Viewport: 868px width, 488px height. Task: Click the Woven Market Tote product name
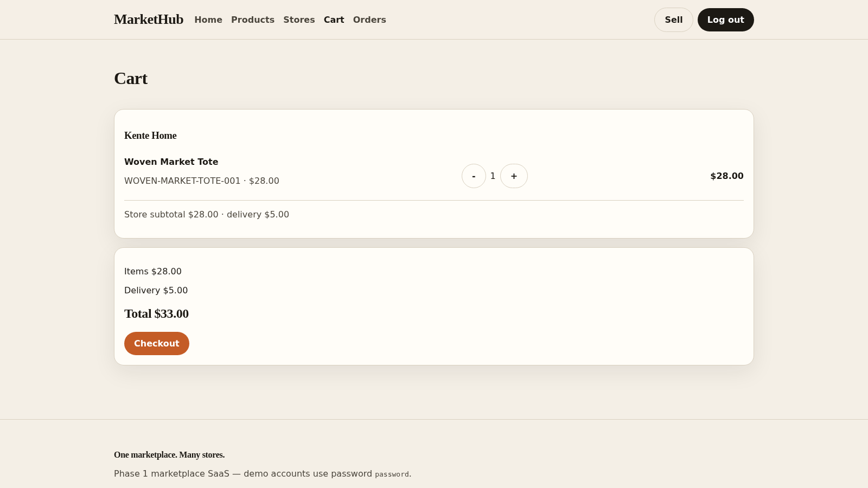point(171,162)
